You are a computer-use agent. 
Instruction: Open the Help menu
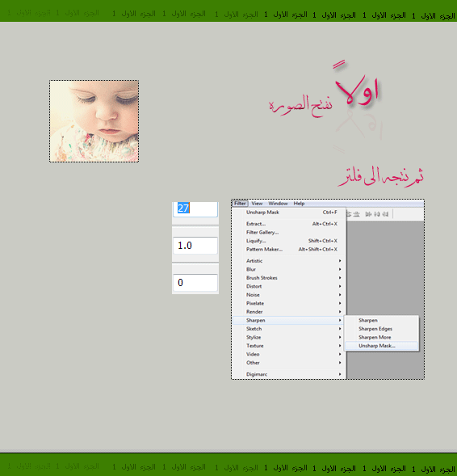coord(299,204)
